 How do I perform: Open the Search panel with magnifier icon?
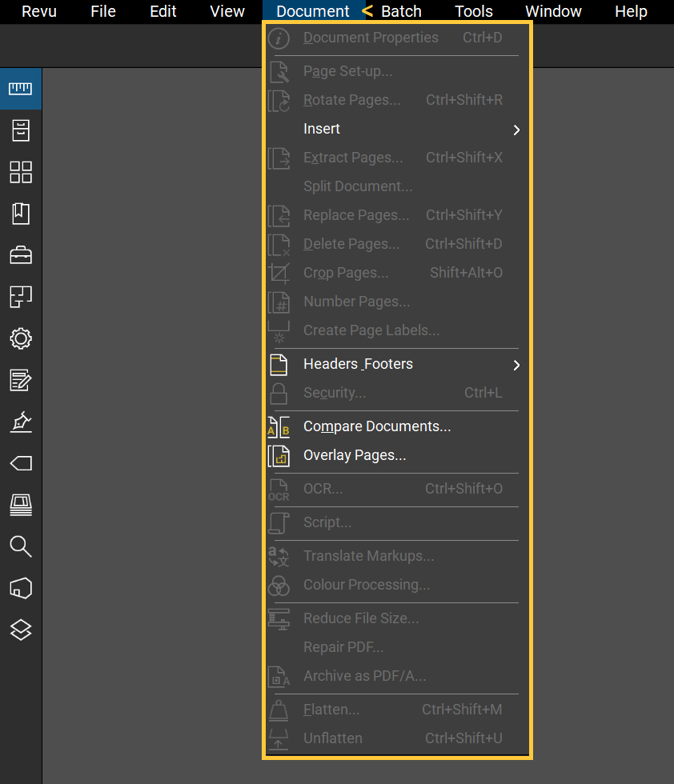20,546
